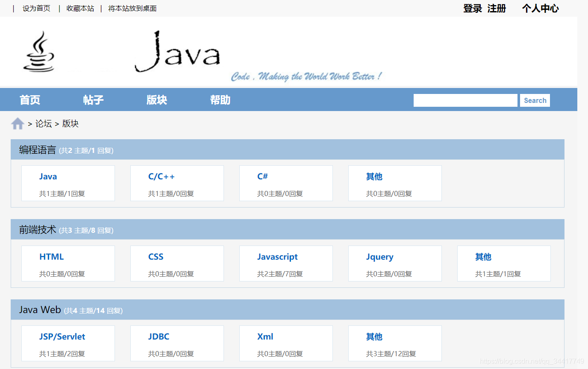Click 共1主题/1回复 under Java
This screenshot has height=369, width=588.
click(x=62, y=193)
